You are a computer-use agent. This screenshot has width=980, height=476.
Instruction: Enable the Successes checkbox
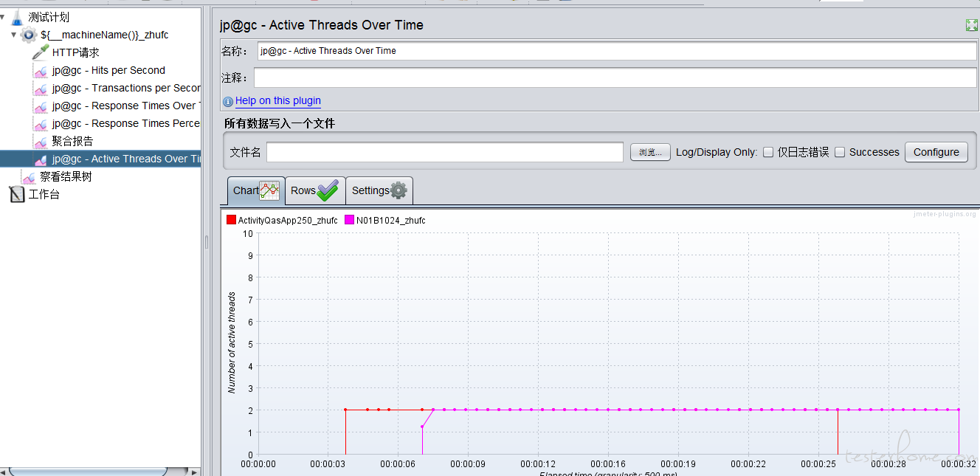[840, 152]
